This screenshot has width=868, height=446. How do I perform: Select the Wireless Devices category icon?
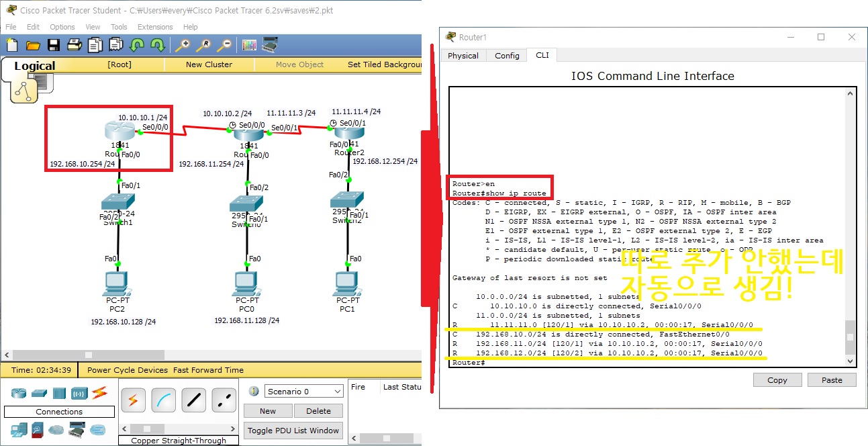point(79,393)
